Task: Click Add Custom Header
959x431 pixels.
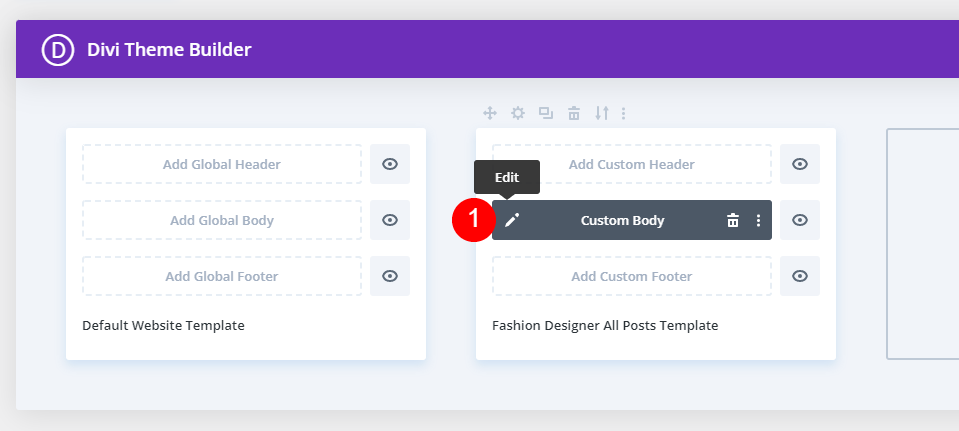Action: [632, 164]
